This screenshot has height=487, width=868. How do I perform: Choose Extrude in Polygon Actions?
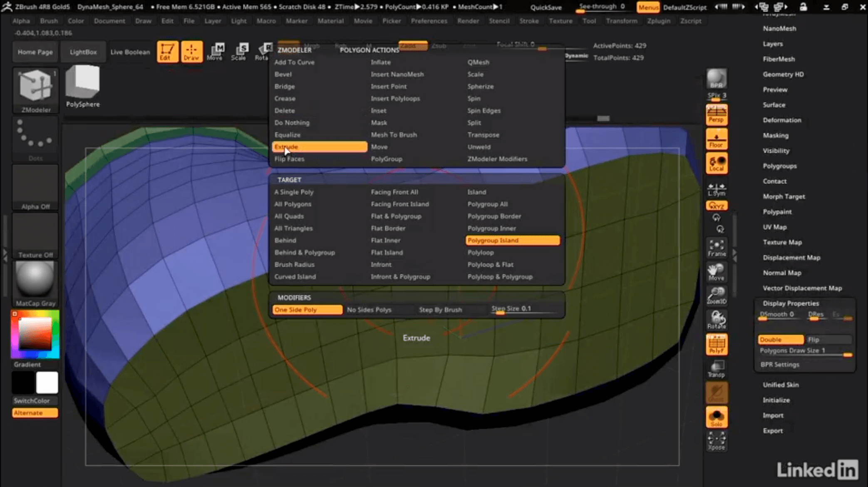click(320, 147)
